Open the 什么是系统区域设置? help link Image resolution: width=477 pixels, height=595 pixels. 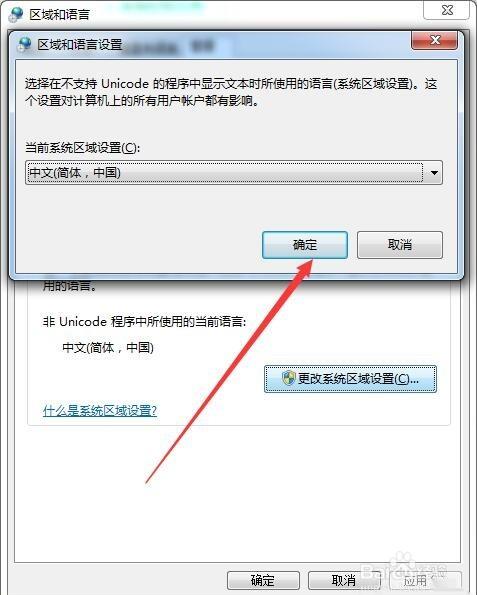pos(100,411)
